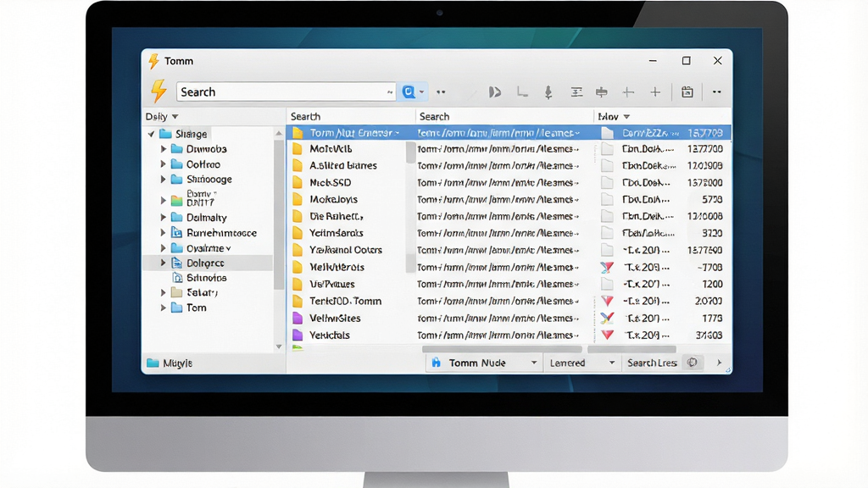The image size is (868, 488).
Task: Click into the Search input field
Action: [x=286, y=91]
